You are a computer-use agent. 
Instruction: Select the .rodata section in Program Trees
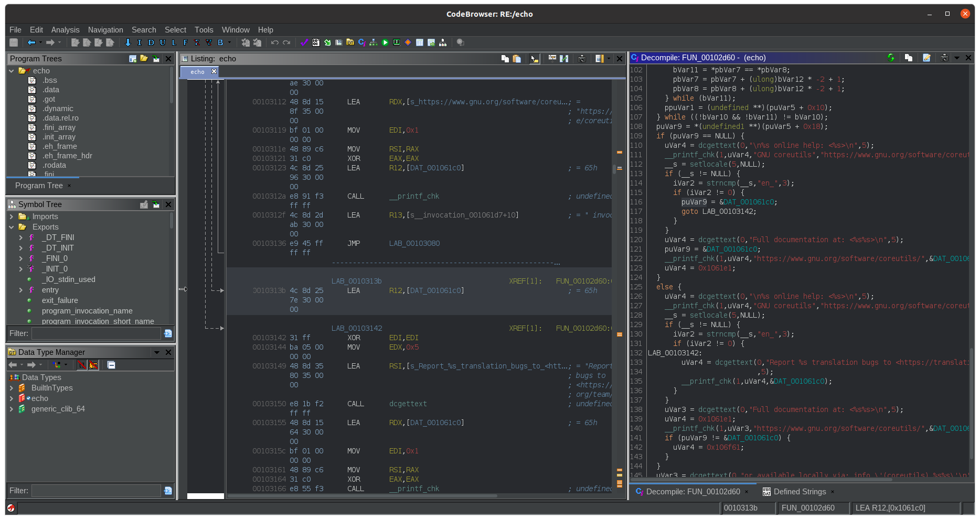[x=54, y=165]
